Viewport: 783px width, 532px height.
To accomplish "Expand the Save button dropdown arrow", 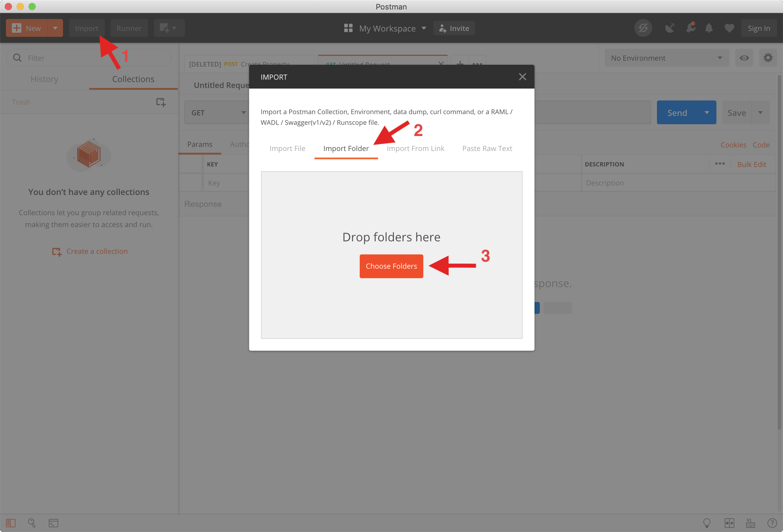I will click(760, 113).
